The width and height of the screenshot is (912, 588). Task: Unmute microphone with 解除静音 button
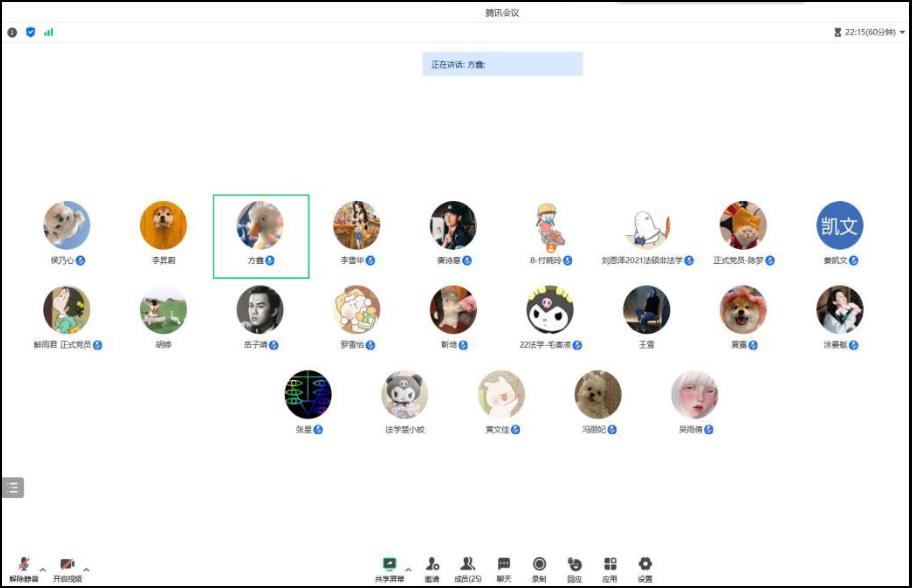23,568
